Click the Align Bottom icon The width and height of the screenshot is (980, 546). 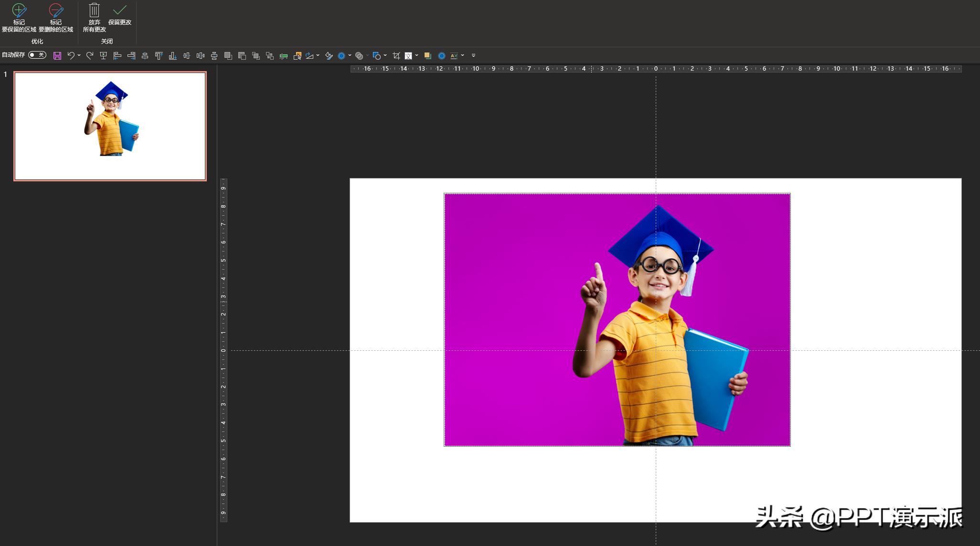tap(172, 56)
